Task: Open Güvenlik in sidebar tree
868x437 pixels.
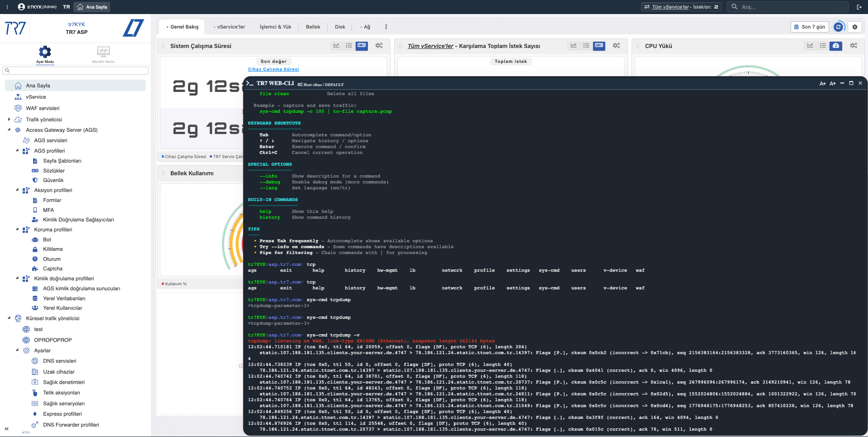Action: tap(53, 180)
